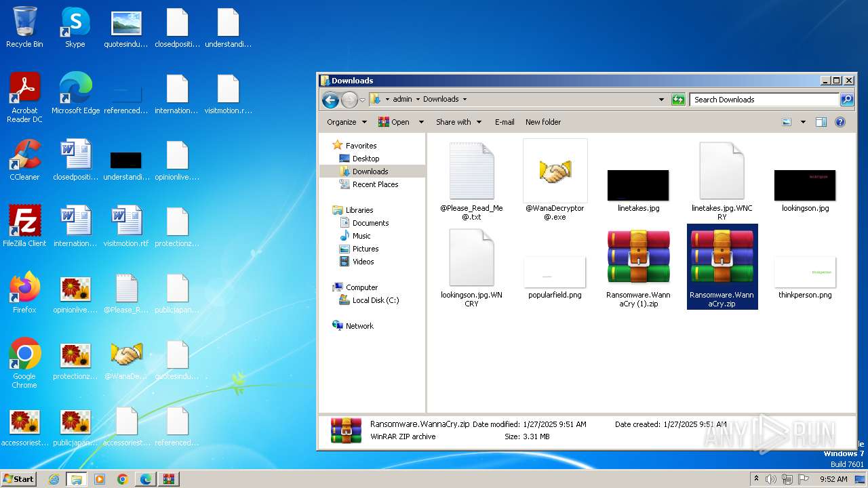Select lookingson.jpg.WNCRY file

(x=471, y=267)
